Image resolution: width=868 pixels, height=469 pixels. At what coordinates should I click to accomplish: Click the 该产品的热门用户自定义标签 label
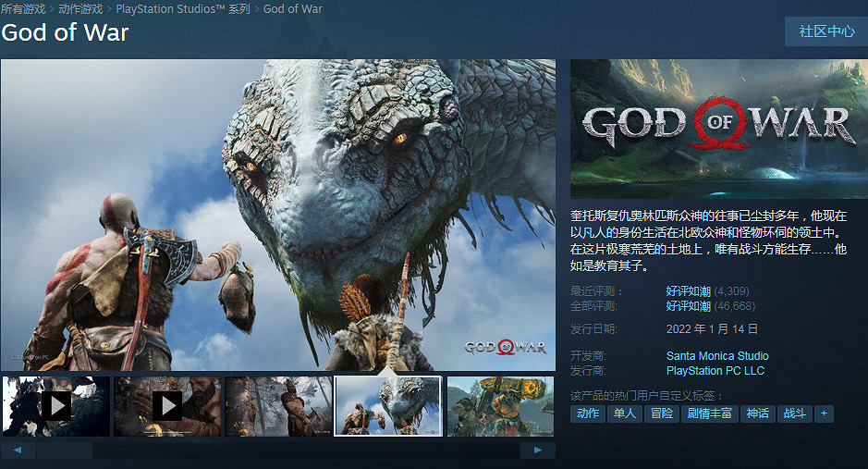pos(646,396)
